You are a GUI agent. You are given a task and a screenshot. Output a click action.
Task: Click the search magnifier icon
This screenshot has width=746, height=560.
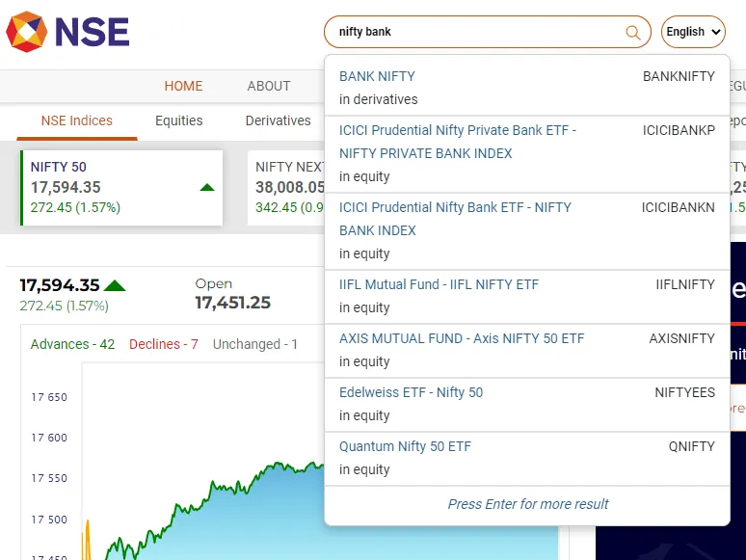[633, 32]
